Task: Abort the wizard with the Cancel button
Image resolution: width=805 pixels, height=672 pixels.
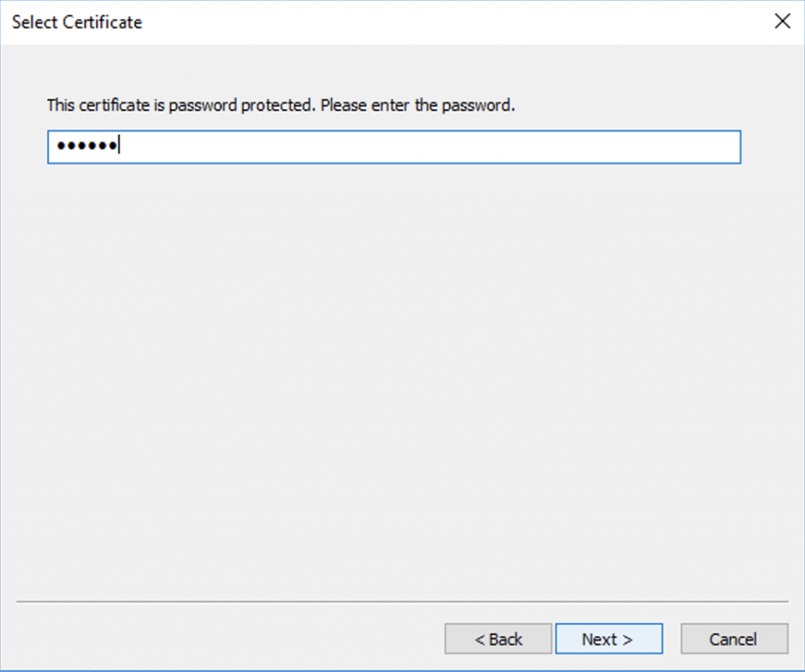Action: coord(733,638)
